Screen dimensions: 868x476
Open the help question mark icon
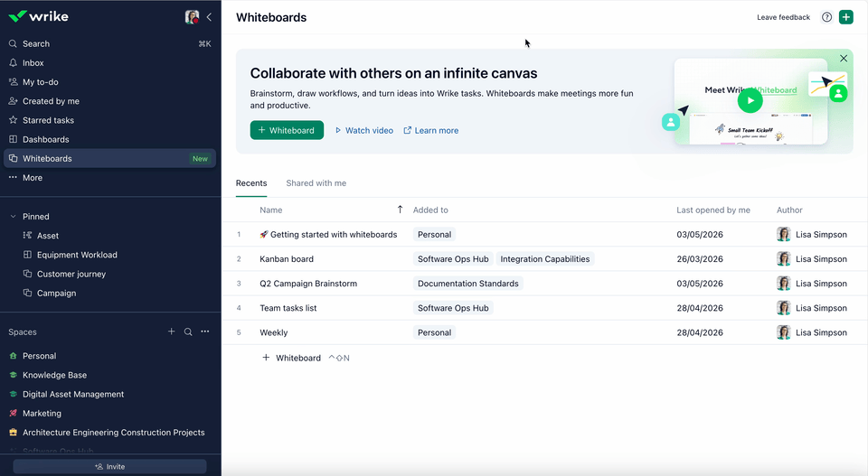[826, 17]
